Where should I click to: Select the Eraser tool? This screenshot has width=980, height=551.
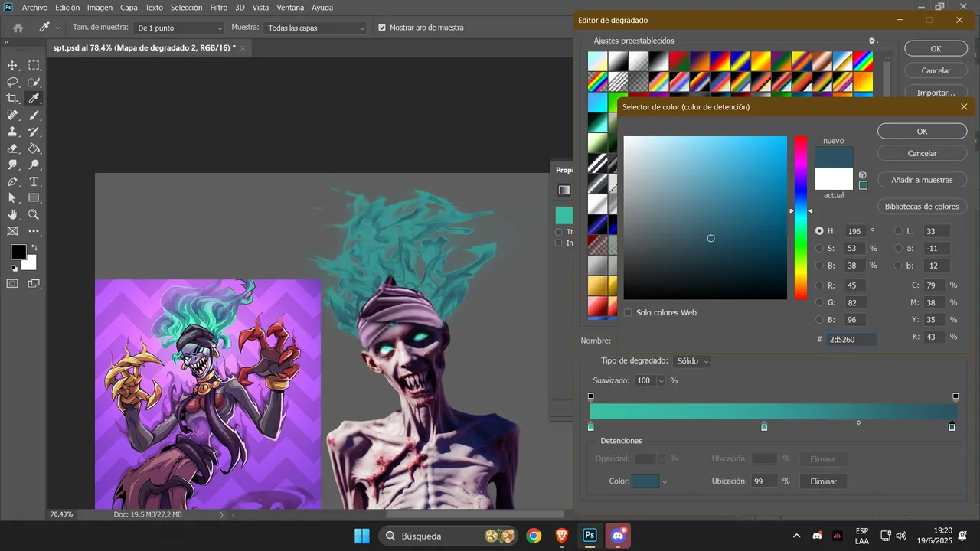click(12, 148)
